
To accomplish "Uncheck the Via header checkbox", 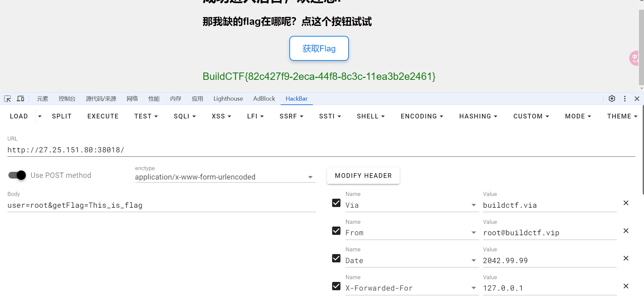I will pyautogui.click(x=336, y=203).
